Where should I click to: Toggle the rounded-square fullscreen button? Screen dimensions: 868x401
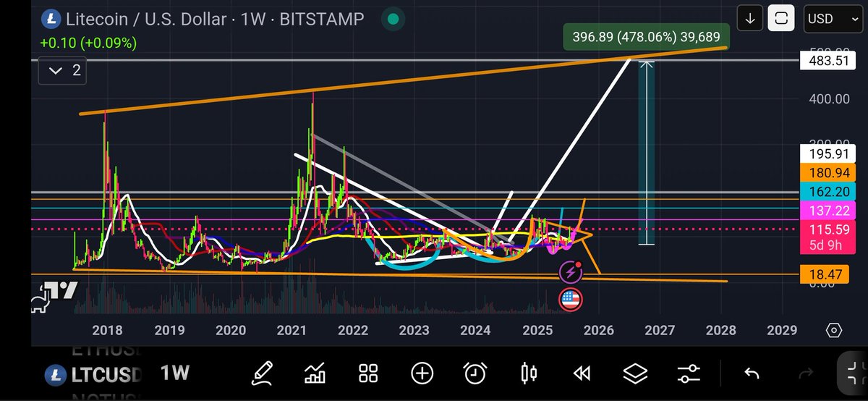pyautogui.click(x=781, y=19)
